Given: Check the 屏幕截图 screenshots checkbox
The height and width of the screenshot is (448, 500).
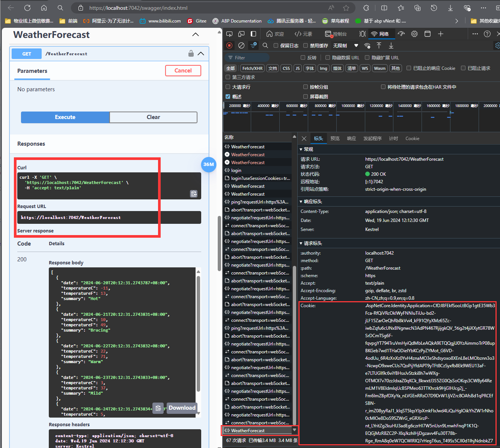Looking at the screenshot, I should [306, 97].
